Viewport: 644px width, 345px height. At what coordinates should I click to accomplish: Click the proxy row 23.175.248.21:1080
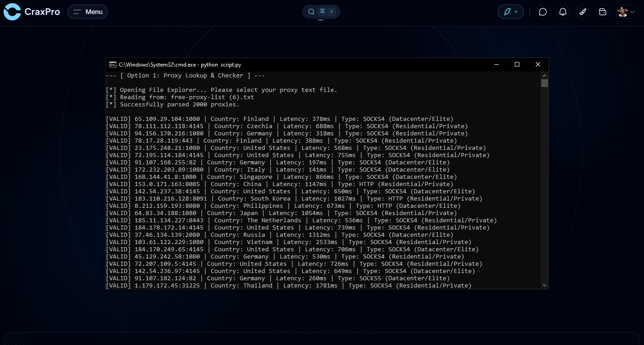[296, 148]
